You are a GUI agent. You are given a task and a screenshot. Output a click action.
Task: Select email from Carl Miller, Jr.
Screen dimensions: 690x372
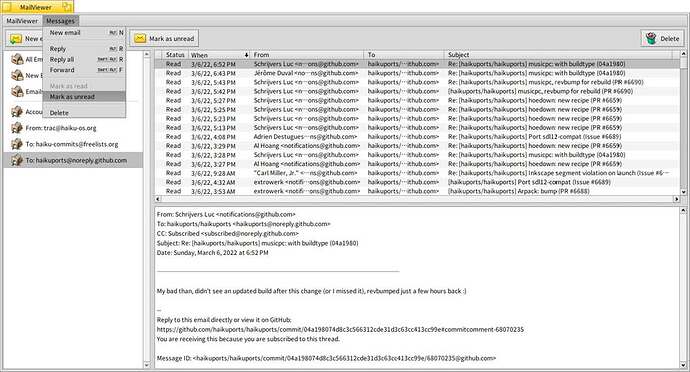point(417,173)
